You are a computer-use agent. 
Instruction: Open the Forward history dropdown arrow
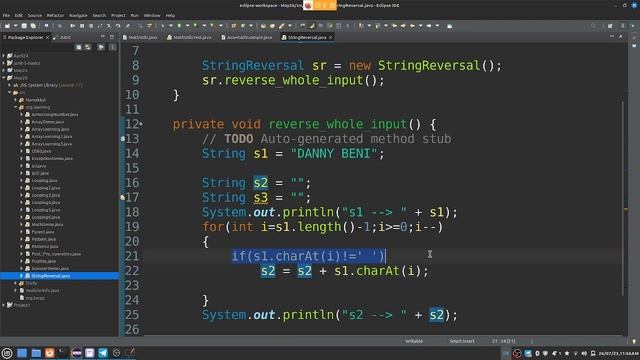pyautogui.click(x=437, y=26)
